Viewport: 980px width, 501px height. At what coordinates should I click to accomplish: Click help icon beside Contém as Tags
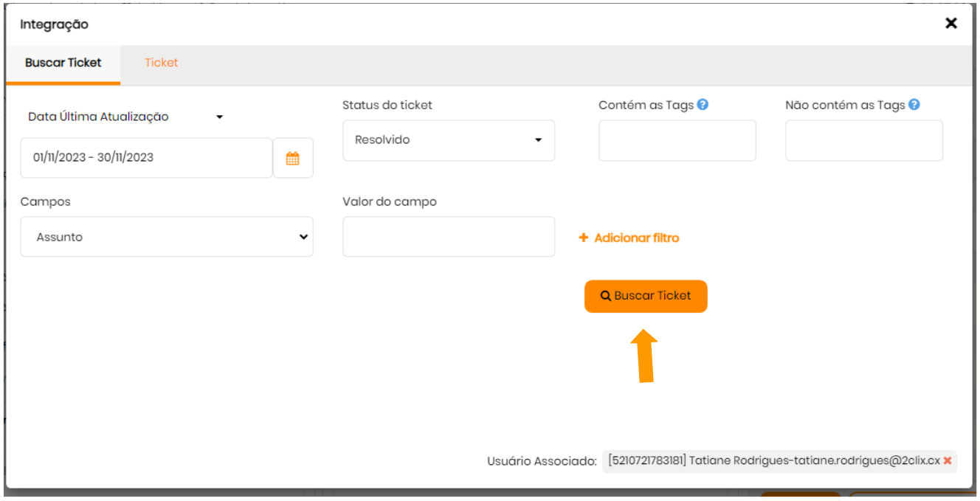pos(703,105)
